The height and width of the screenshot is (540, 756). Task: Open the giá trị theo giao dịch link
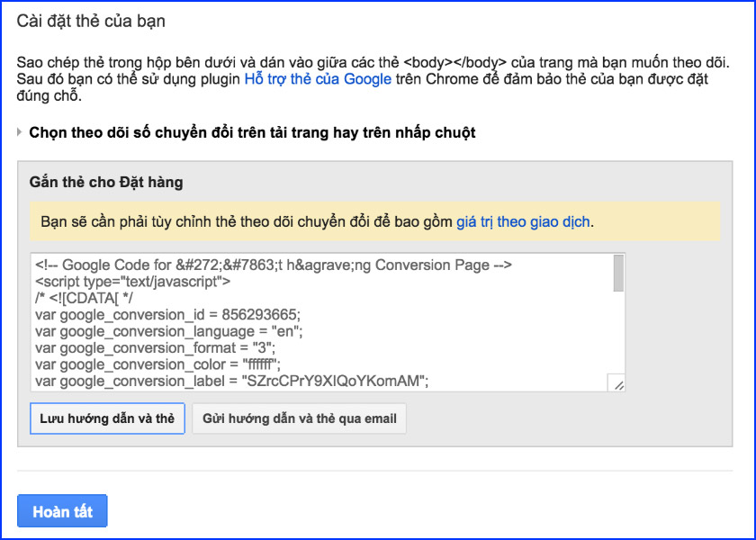[524, 221]
